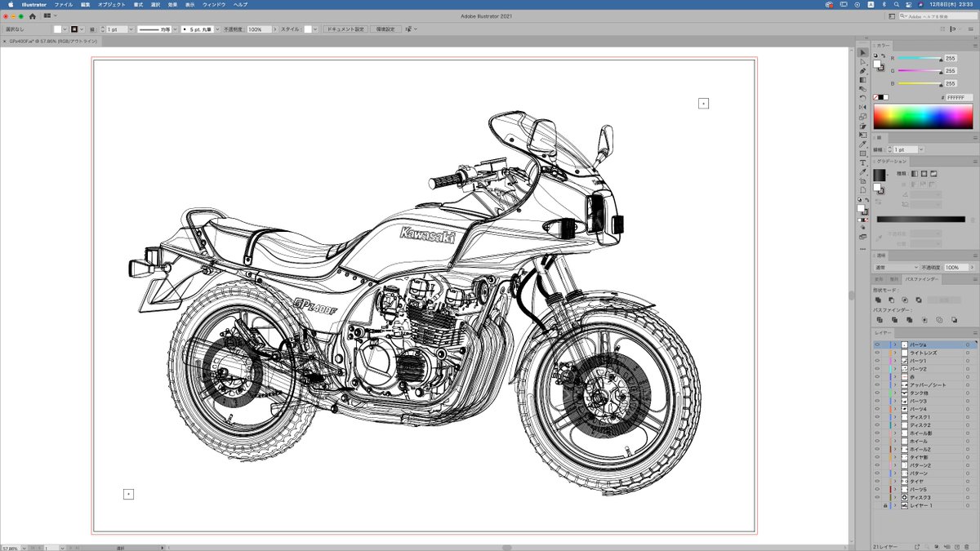Select the linear gradient type icon
This screenshot has height=551, width=980.
pos(915,173)
